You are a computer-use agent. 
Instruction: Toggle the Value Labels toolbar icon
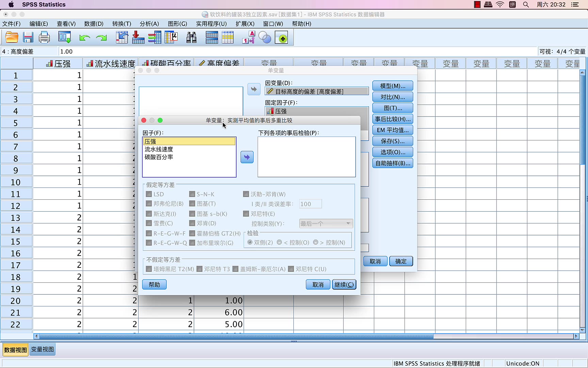[248, 37]
